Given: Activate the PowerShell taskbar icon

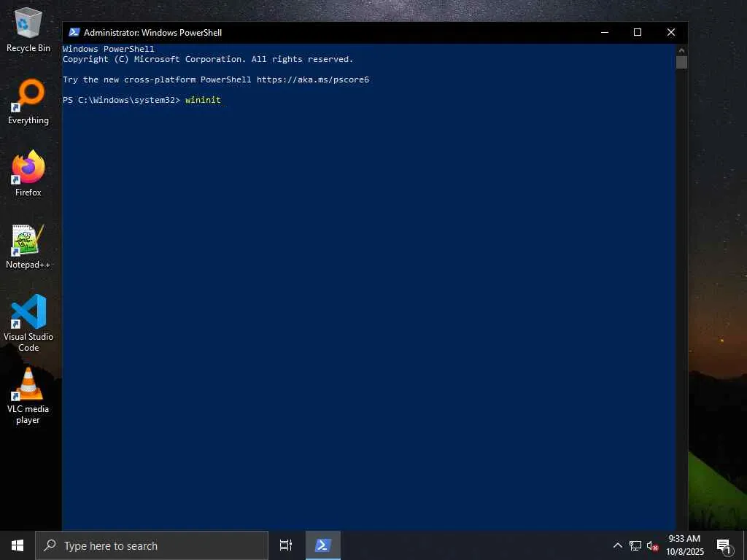Looking at the screenshot, I should (x=323, y=545).
